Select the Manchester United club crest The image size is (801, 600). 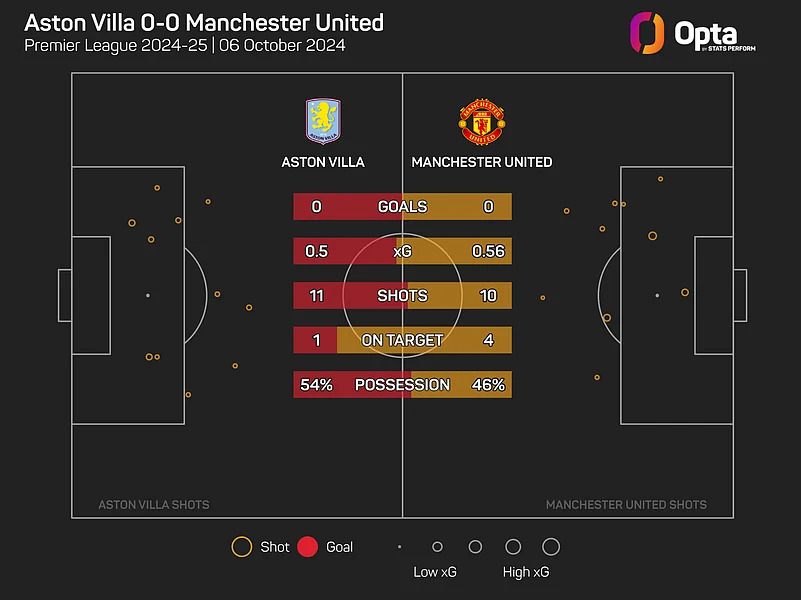point(481,121)
